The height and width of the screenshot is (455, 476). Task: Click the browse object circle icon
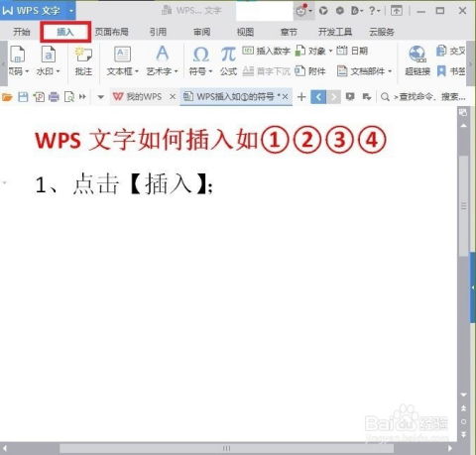tap(464, 421)
